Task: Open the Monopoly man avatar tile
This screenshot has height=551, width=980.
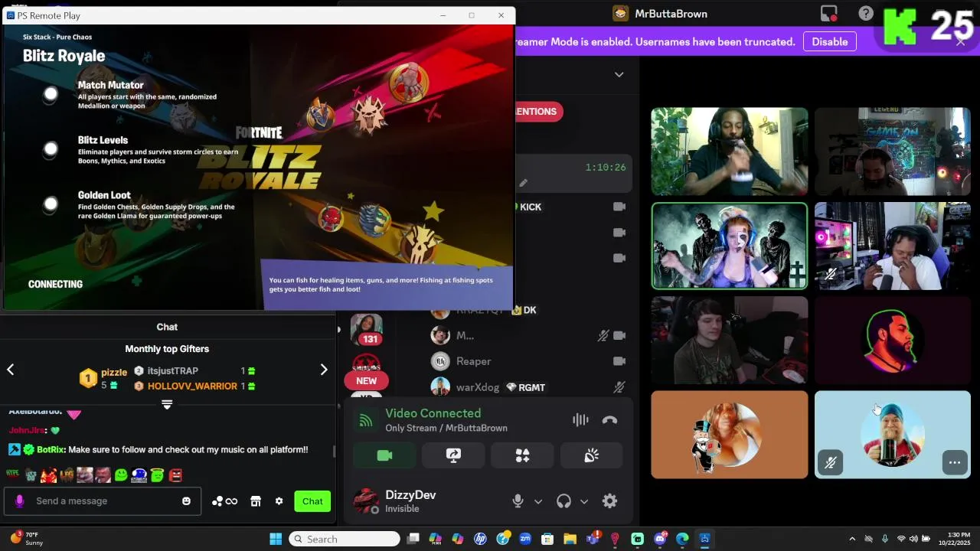Action: [x=729, y=435]
